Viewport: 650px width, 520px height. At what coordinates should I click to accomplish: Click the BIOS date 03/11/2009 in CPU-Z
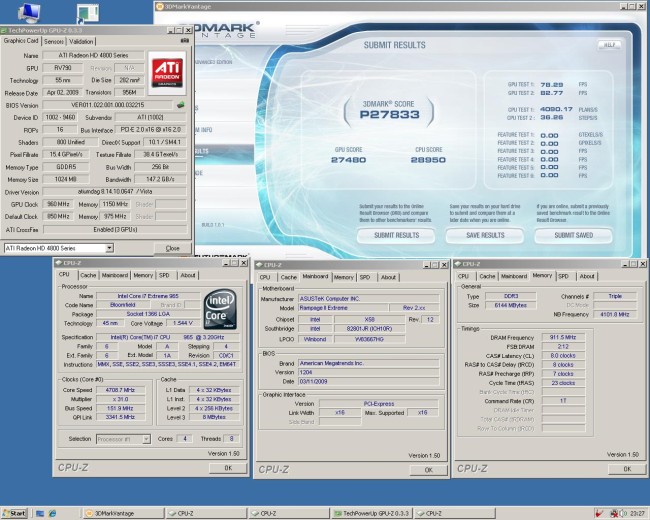[369, 381]
